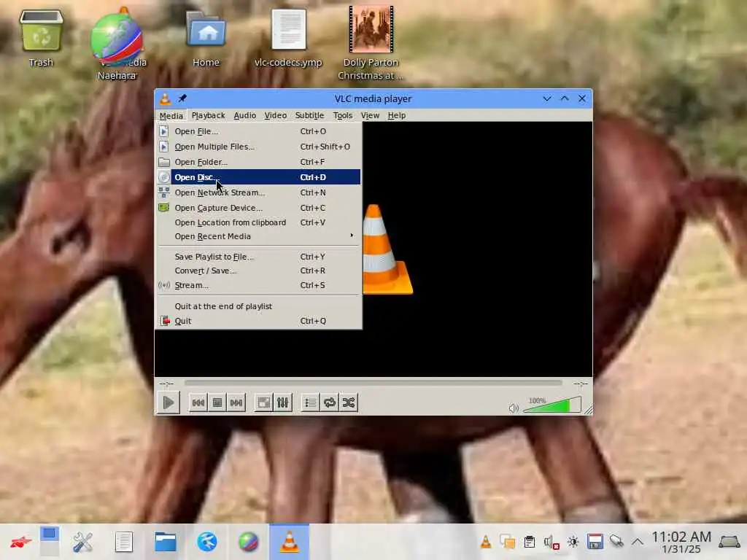Image resolution: width=747 pixels, height=560 pixels.
Task: Open the floppy disk tray icon
Action: [x=595, y=542]
